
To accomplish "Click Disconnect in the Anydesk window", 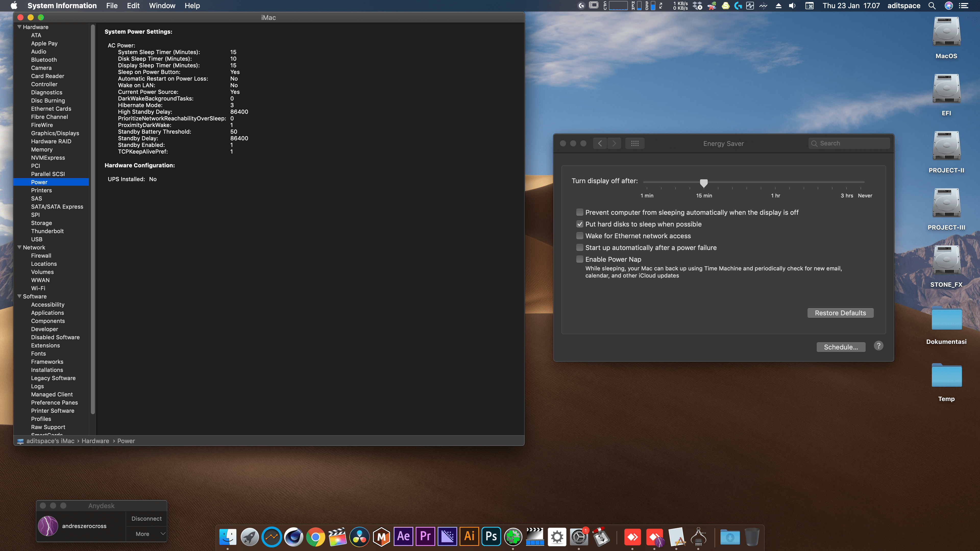I will 146,519.
